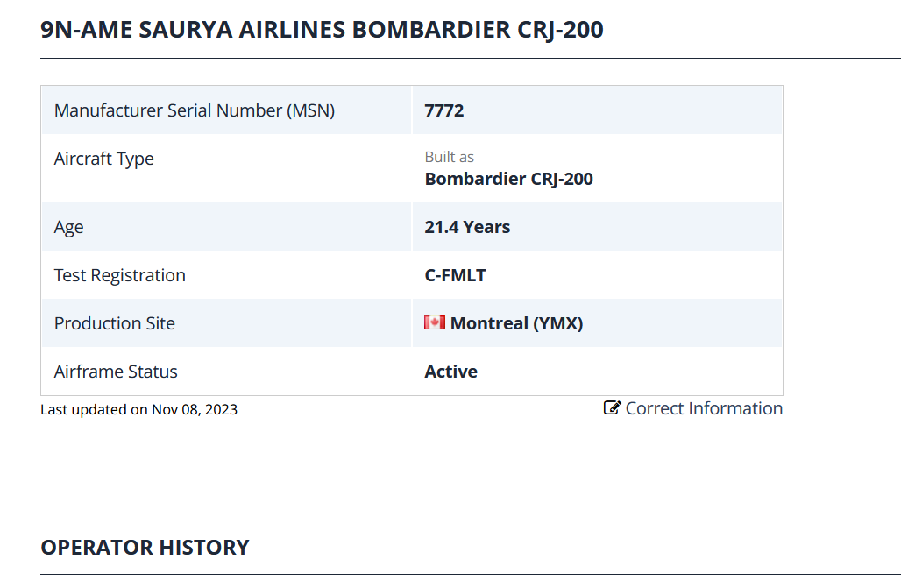Click the Montreal (YMX) production site

516,323
